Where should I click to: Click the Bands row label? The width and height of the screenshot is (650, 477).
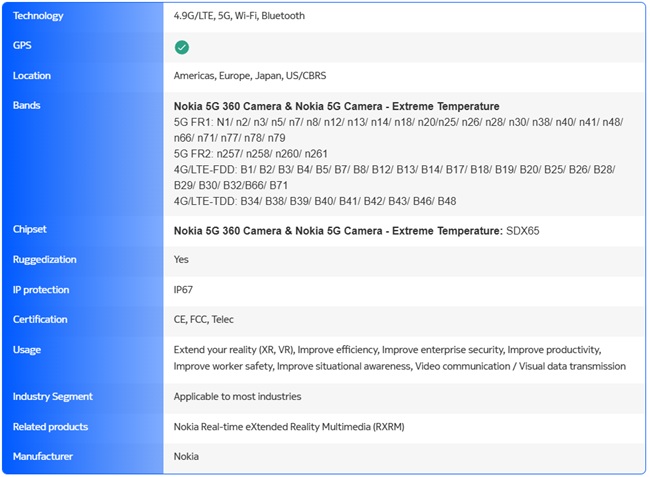point(27,106)
